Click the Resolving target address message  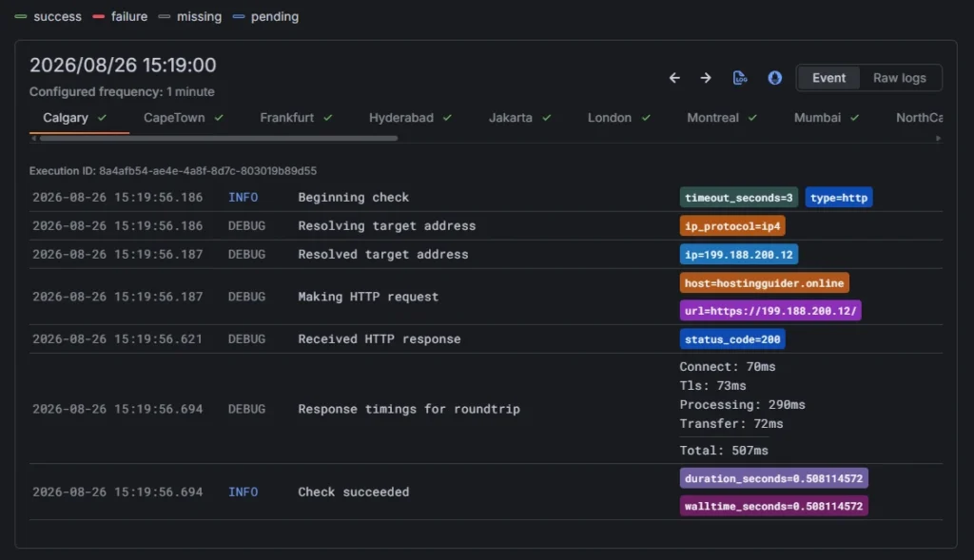tap(387, 226)
